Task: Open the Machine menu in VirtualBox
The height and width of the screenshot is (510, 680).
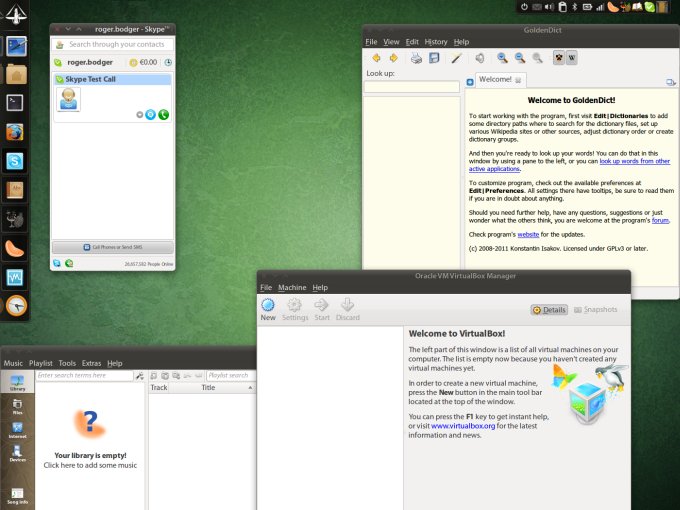Action: pos(292,287)
